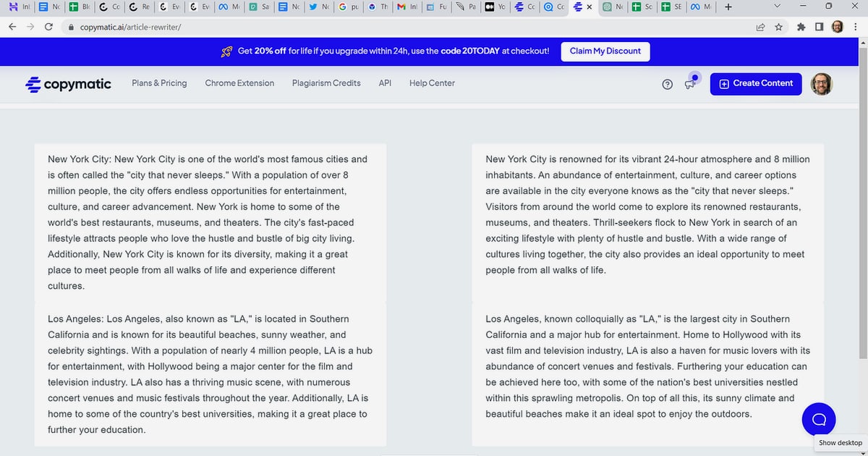Image resolution: width=868 pixels, height=456 pixels.
Task: Reload the page with browser refresh icon
Action: point(48,27)
